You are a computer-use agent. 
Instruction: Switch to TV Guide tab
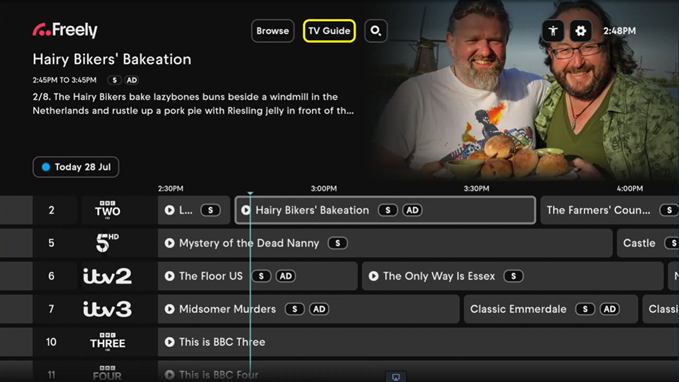coord(329,31)
